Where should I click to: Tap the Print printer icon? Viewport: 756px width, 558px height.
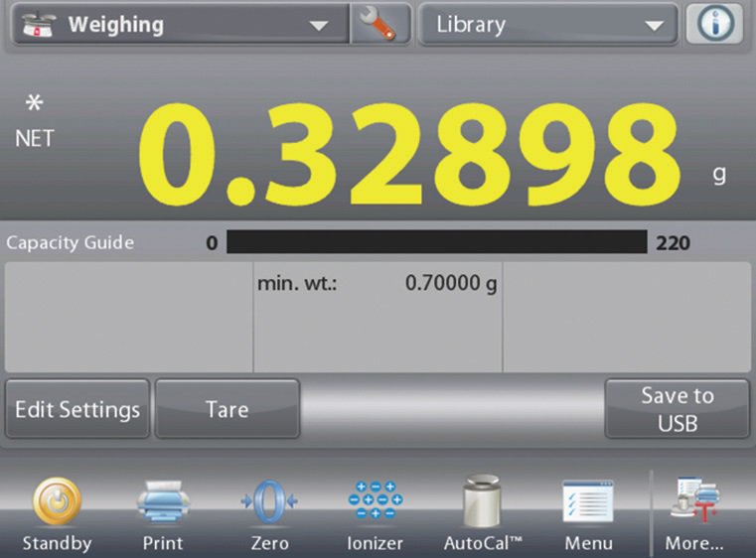(163, 501)
